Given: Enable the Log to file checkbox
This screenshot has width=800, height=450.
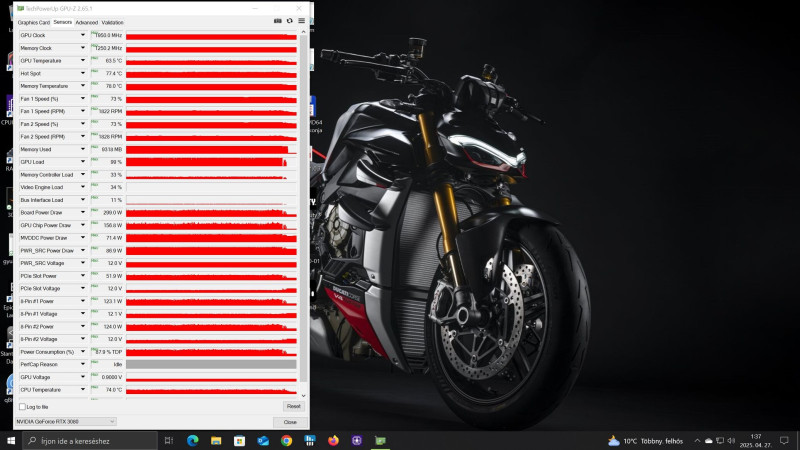Looking at the screenshot, I should [22, 407].
